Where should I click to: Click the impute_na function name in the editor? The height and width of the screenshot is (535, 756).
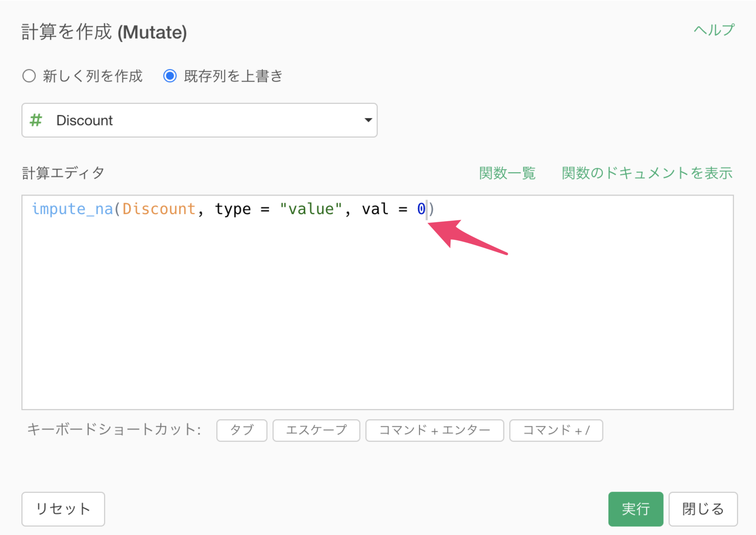72,209
